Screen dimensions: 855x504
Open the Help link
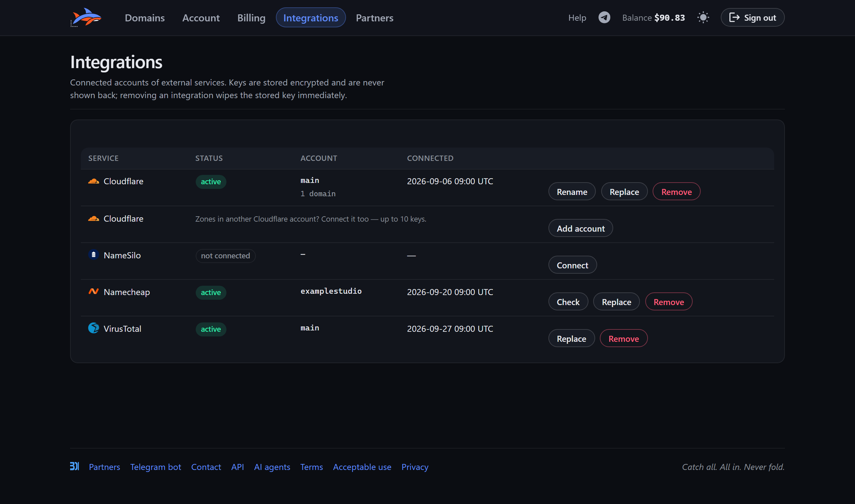577,18
